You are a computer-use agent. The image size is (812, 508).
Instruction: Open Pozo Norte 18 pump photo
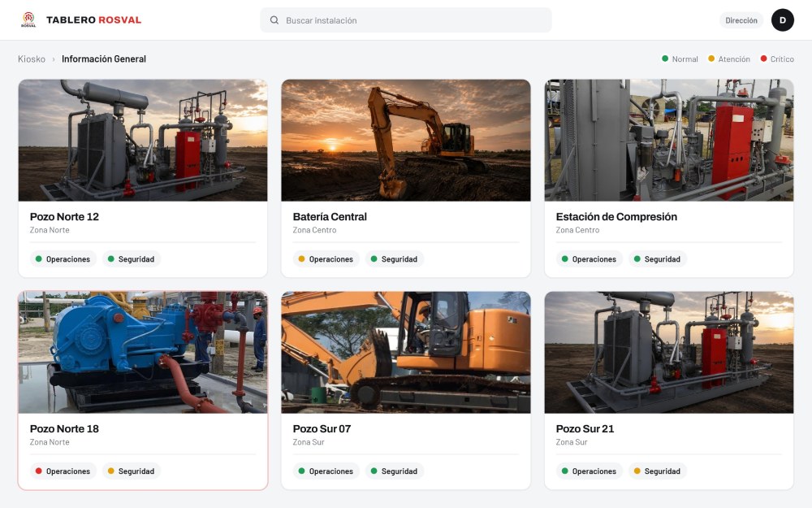coord(143,353)
